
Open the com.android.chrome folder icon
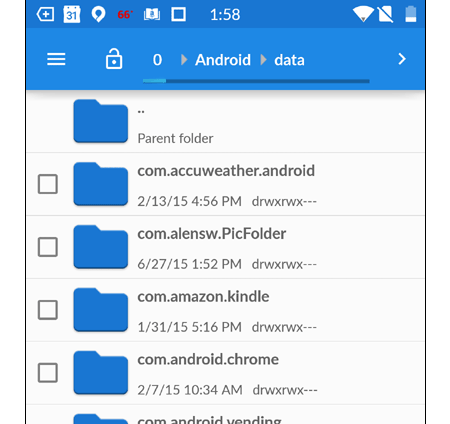click(x=101, y=373)
